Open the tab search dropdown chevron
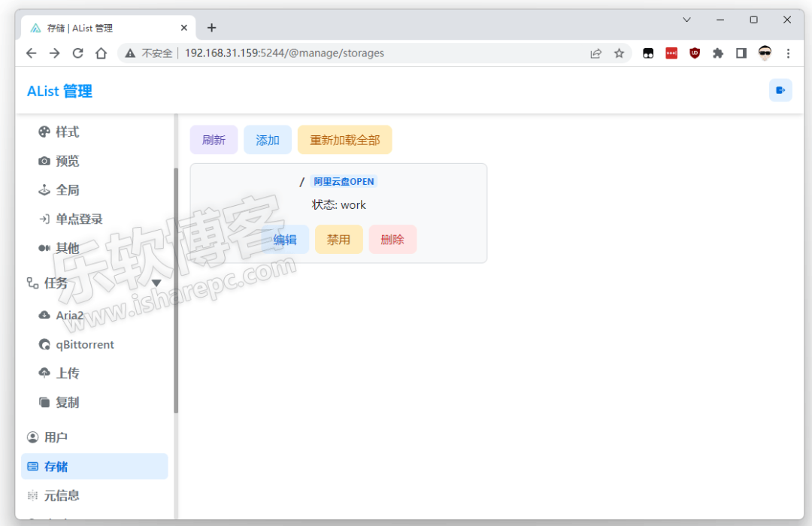Screen dimensions: 812x526 [x=686, y=20]
